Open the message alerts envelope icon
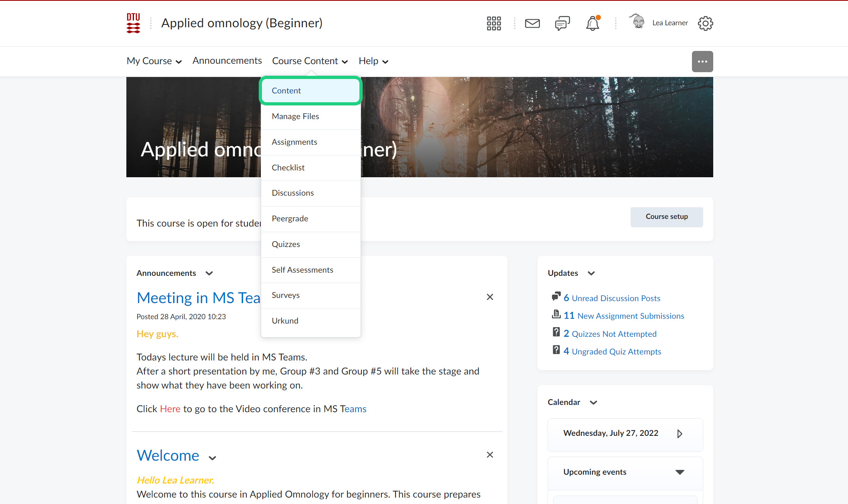The image size is (848, 504). 532,23
